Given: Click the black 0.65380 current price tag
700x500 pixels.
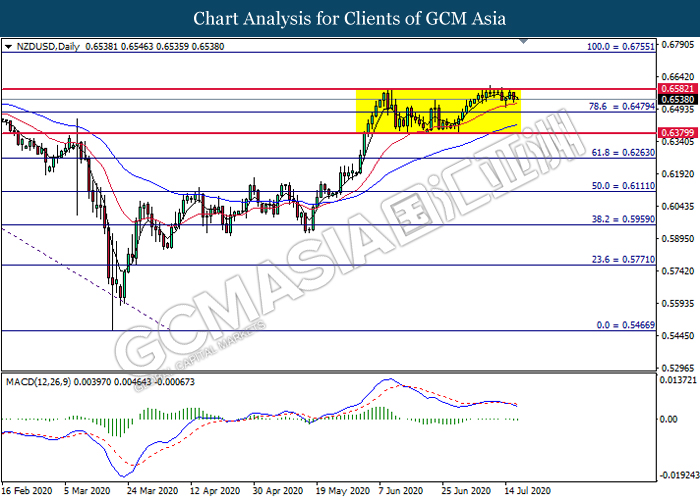Looking at the screenshot, I should (x=677, y=100).
